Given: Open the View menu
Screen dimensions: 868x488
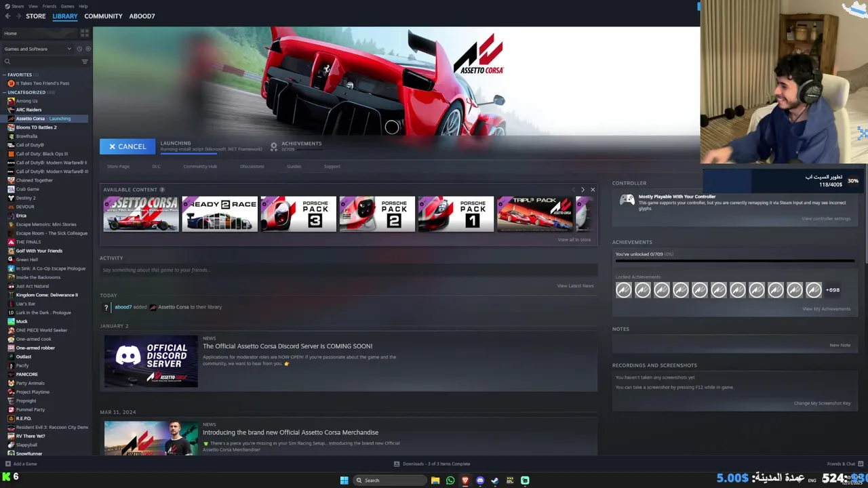Looking at the screenshot, I should tap(33, 6).
